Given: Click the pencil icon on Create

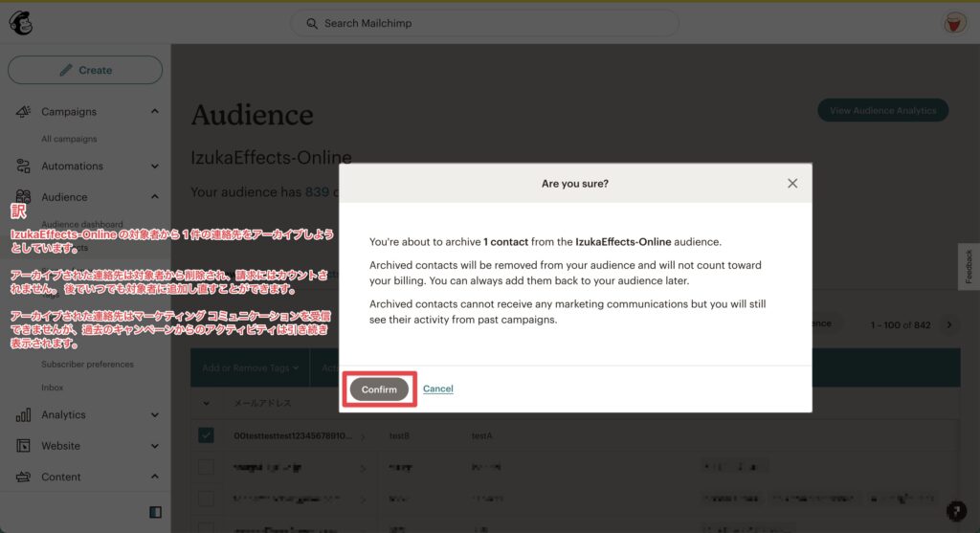Looking at the screenshot, I should pos(66,70).
